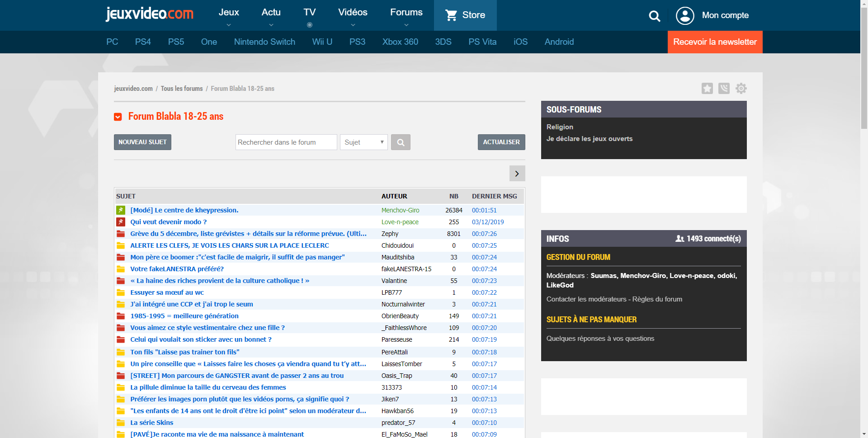Screen dimensions: 868x438
Task: Click folder icon of Essuyer sa mœuf au wc
Action: click(121, 292)
